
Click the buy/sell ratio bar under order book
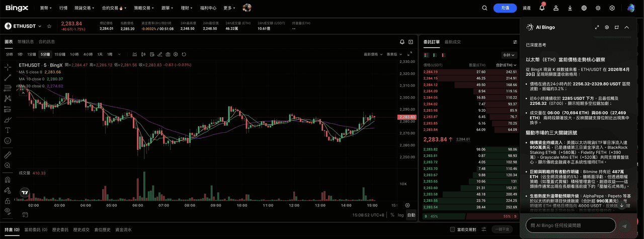click(x=470, y=216)
